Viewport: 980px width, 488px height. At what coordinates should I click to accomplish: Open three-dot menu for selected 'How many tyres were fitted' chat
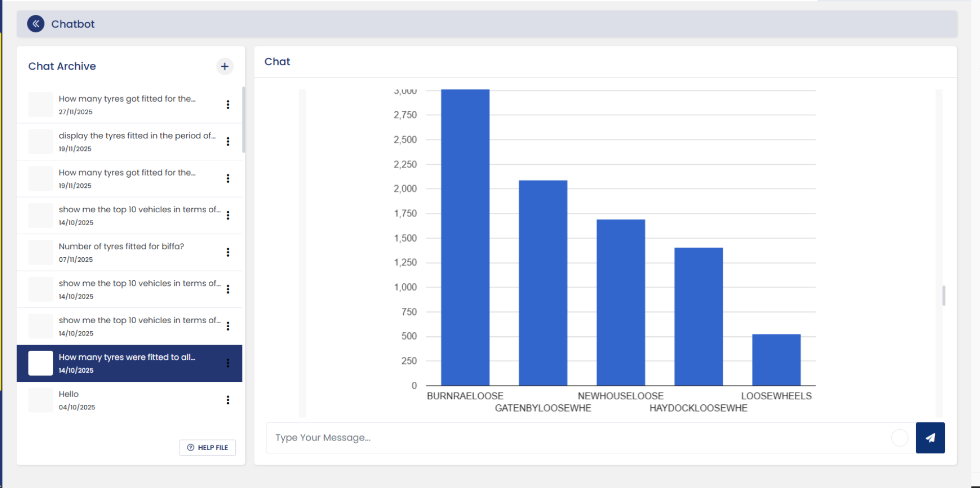(228, 363)
